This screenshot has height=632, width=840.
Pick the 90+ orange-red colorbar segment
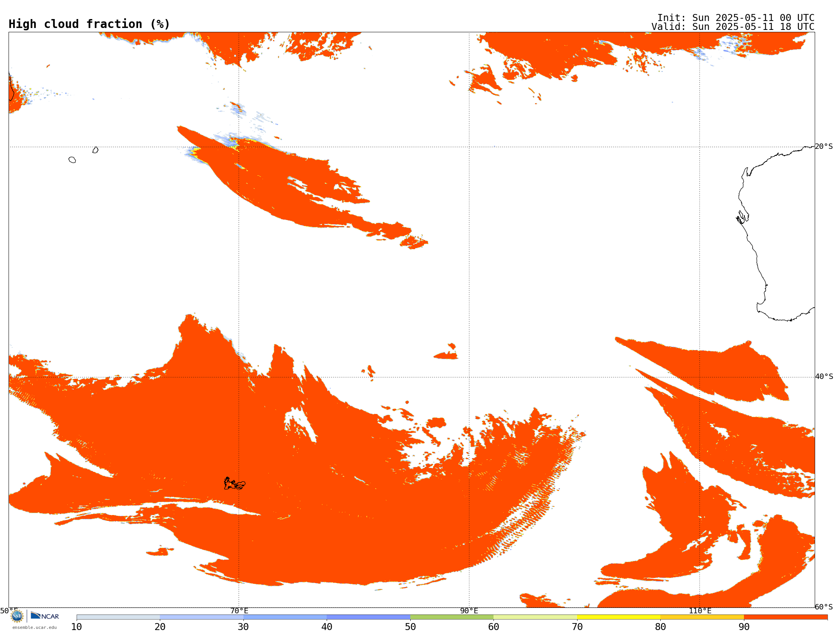click(786, 617)
